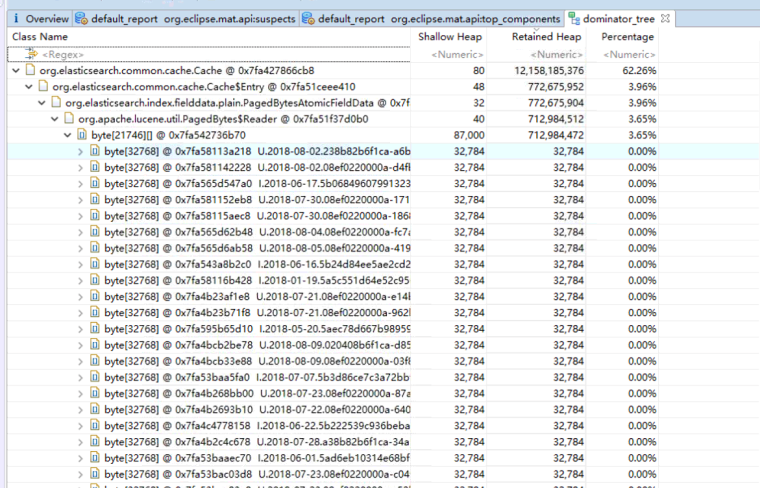Select the dominator_tree tab

click(x=618, y=19)
